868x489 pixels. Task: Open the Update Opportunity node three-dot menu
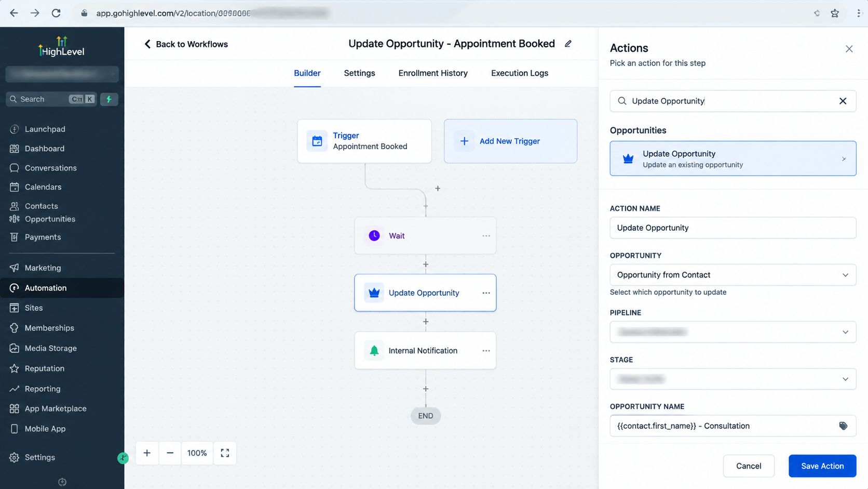[486, 293]
